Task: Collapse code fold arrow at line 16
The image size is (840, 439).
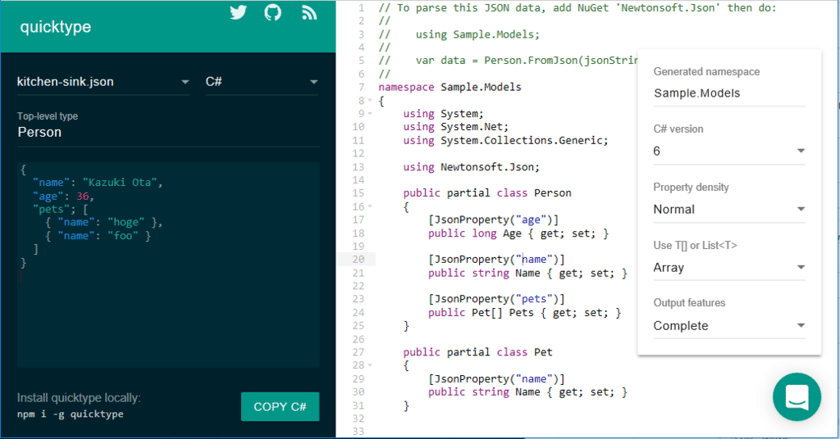Action: (x=370, y=206)
